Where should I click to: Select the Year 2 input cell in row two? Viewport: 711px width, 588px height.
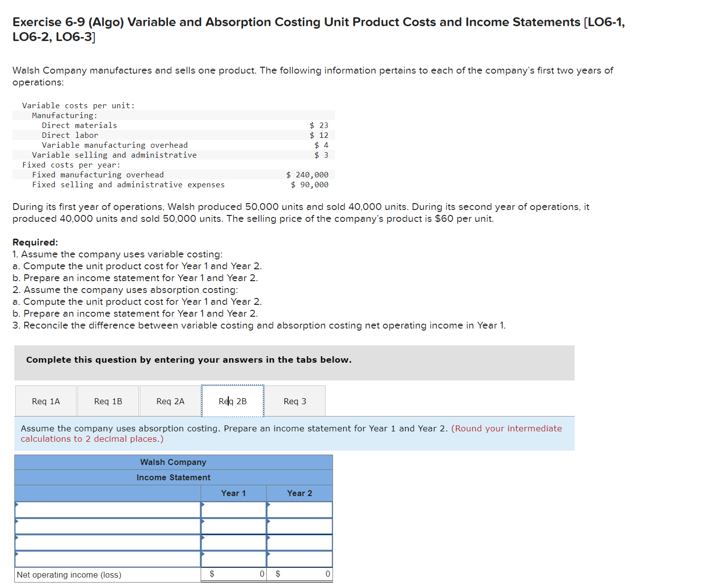coord(299,525)
